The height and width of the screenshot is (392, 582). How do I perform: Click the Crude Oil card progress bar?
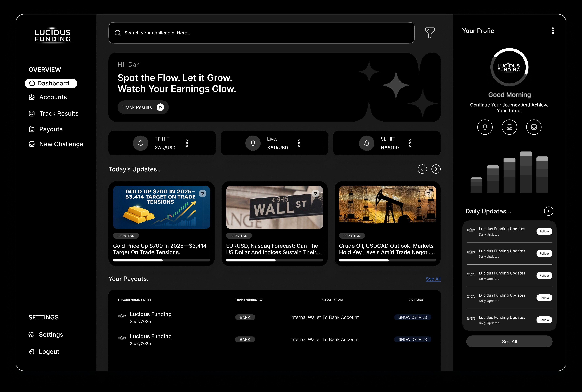tap(387, 260)
